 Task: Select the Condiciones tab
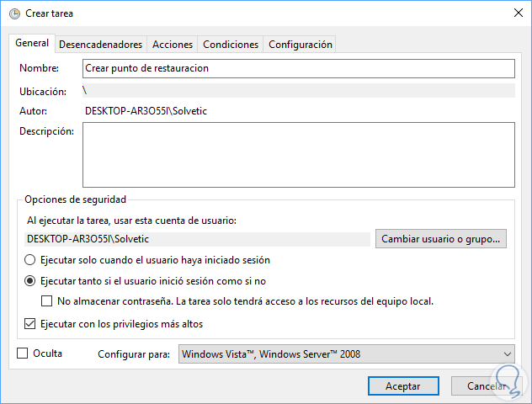coord(231,45)
